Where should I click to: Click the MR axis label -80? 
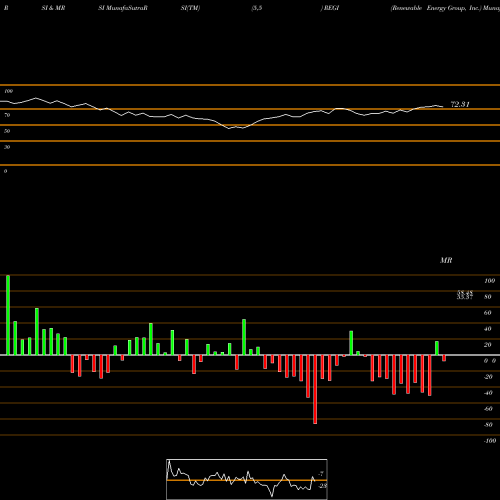pyautogui.click(x=488, y=425)
